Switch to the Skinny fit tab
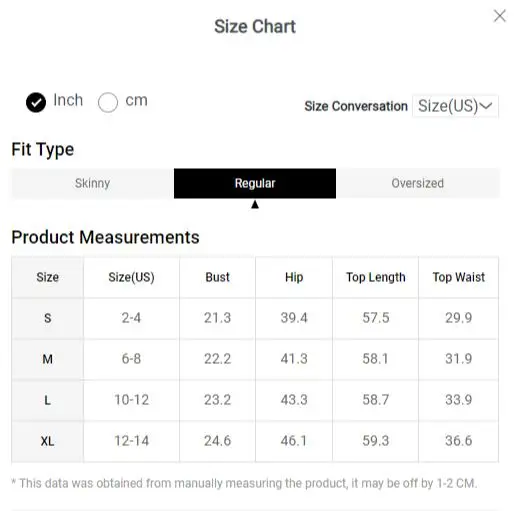 (93, 183)
